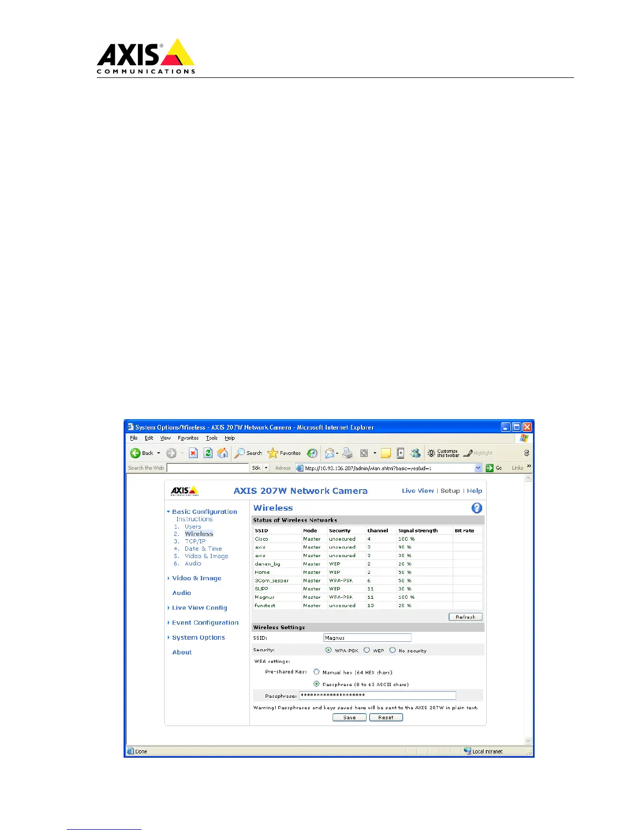Viewport: 644px width, 834px height.
Task: Open the Favorites menu in the menu bar
Action: tap(188, 438)
